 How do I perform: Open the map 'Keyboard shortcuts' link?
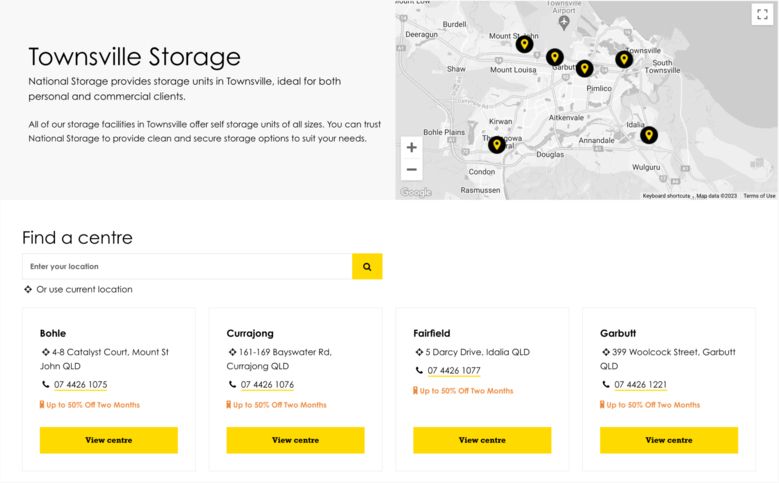[x=666, y=196]
